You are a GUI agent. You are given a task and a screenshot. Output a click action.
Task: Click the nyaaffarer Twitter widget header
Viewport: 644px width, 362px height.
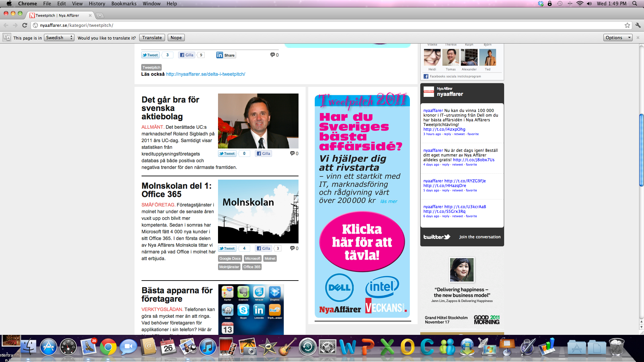pyautogui.click(x=462, y=93)
